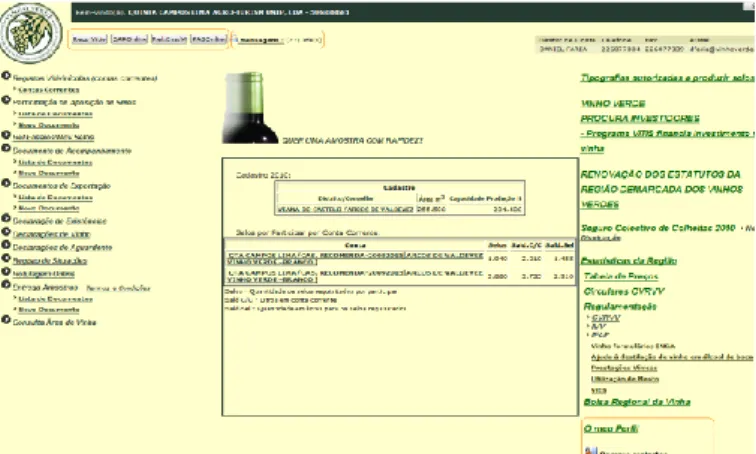Open RENOVAÇÃO DOS ESTATUTOS DA REGIÃO link
This screenshot has width=756, height=454.
pyautogui.click(x=662, y=189)
